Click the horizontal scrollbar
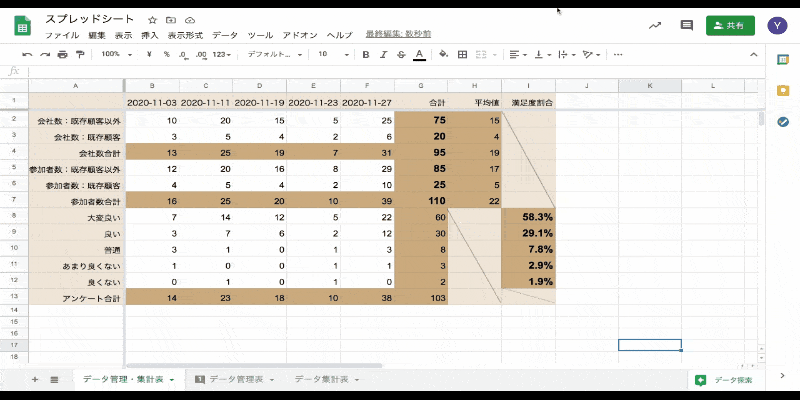Screen dimensions: 800x400 (x=254, y=365)
